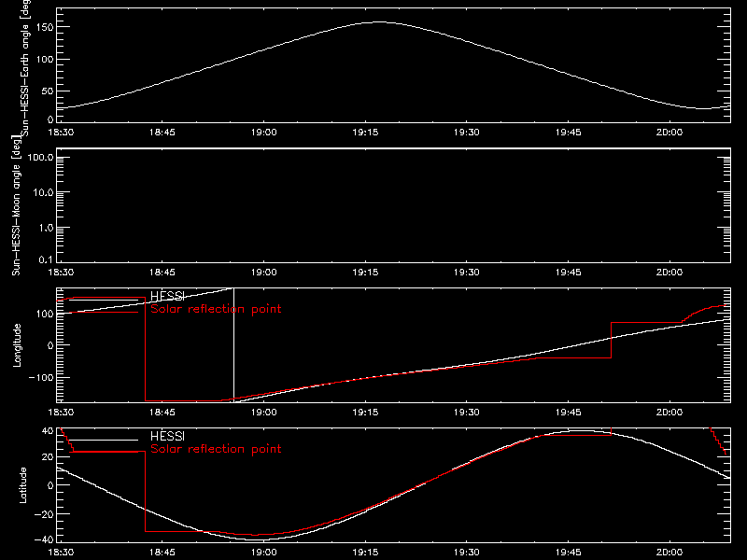Select the 100.0 tick on Moon angle plot
The width and height of the screenshot is (747, 560).
(x=40, y=158)
